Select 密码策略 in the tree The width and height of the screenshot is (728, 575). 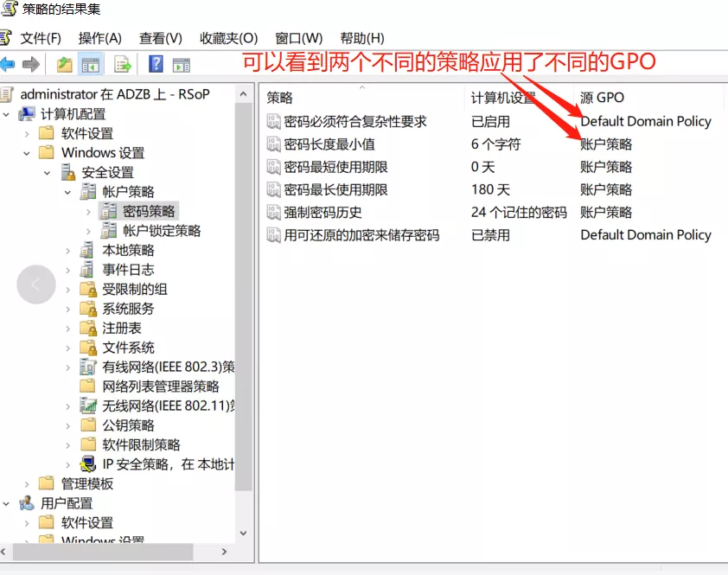[x=149, y=211]
